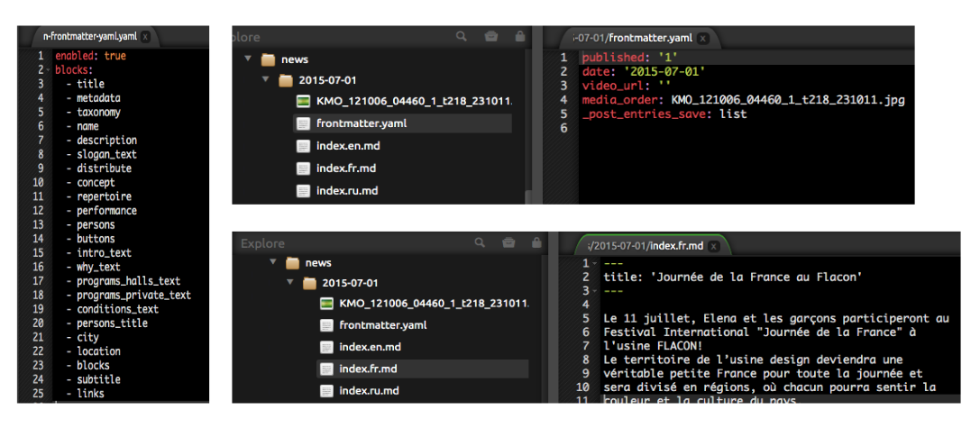The height and width of the screenshot is (428, 980).
Task: Click frontmatter.yaml file icon in index.fr.md window
Action: click(326, 325)
